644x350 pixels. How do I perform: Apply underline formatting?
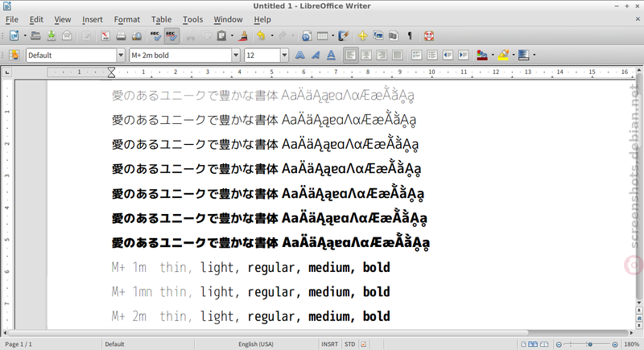331,55
